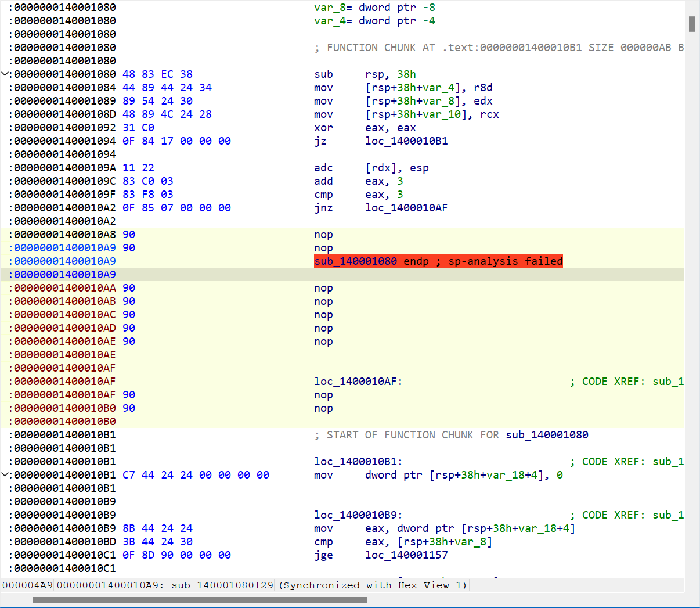Select the 'var_8= dword ptr -8' definition
Screen dimensions: 700x608
click(x=374, y=8)
